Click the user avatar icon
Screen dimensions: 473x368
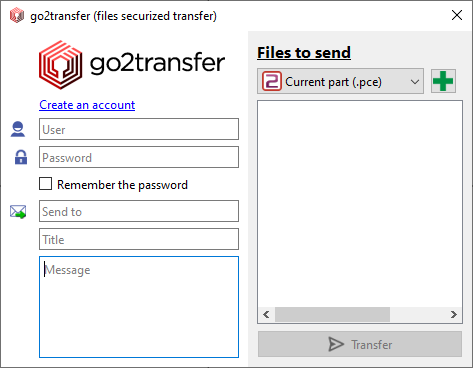tap(18, 129)
